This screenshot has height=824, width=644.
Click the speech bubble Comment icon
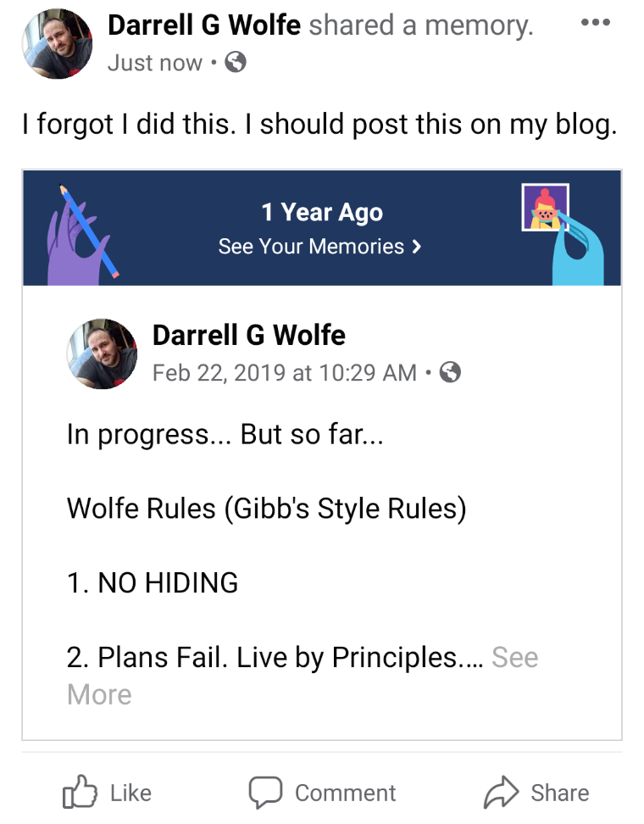264,793
